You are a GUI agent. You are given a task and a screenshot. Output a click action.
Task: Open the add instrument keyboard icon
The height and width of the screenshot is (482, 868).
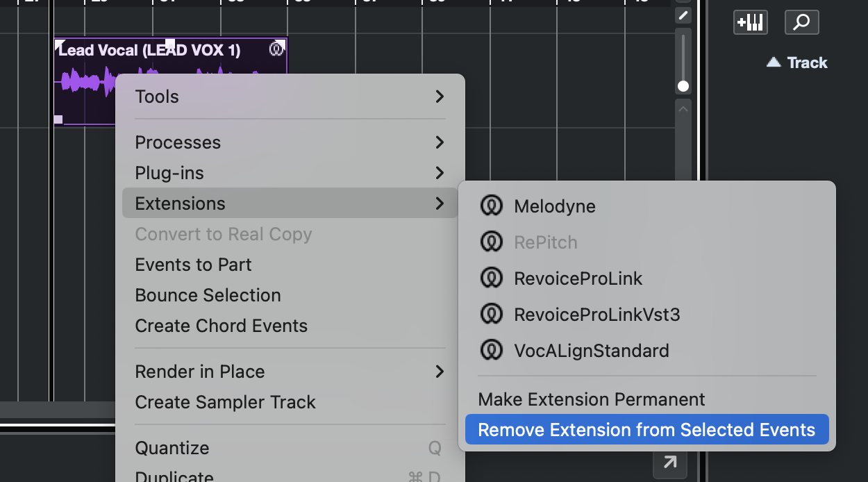[750, 22]
